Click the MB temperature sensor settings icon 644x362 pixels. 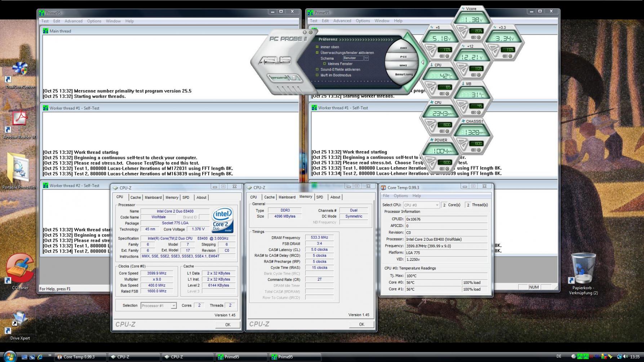pyautogui.click(x=474, y=112)
